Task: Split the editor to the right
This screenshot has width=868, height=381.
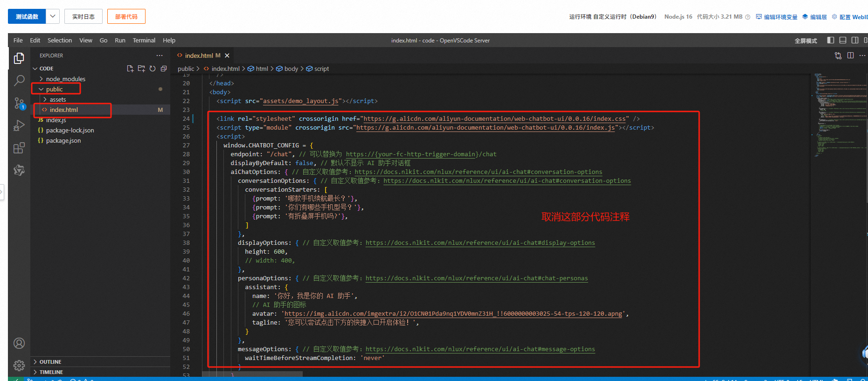Action: [x=850, y=55]
